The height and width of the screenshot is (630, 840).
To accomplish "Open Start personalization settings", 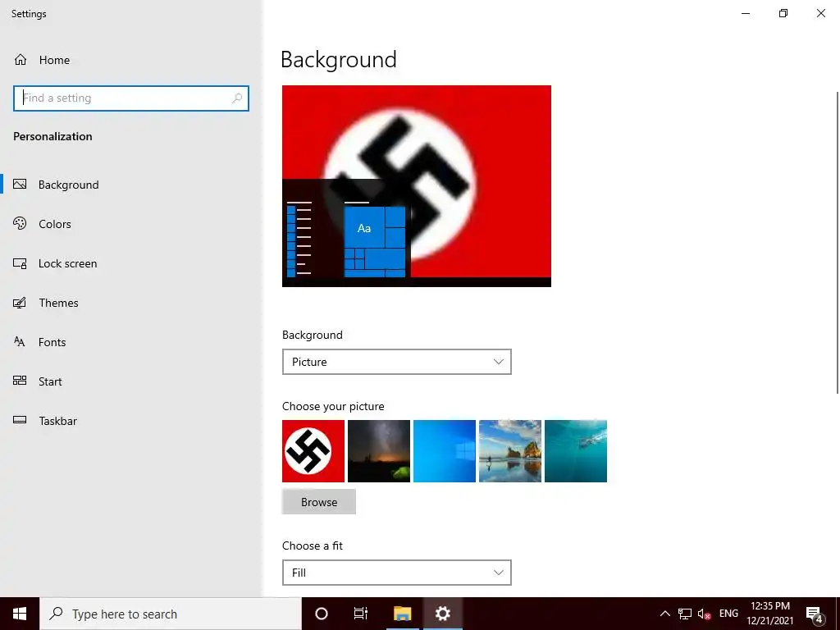I will click(x=50, y=381).
